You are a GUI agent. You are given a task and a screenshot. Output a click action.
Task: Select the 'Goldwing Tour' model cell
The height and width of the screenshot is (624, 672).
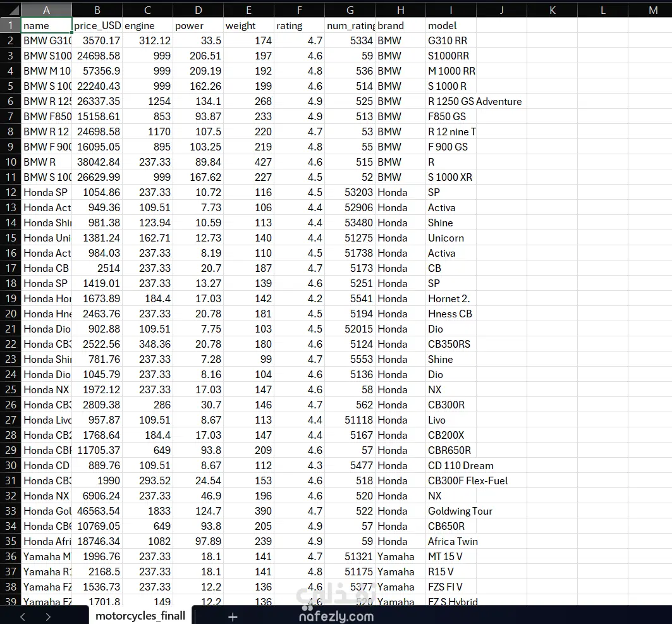[460, 511]
